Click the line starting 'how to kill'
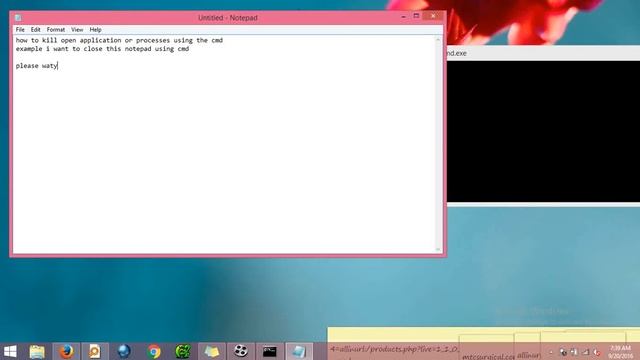 coord(119,40)
